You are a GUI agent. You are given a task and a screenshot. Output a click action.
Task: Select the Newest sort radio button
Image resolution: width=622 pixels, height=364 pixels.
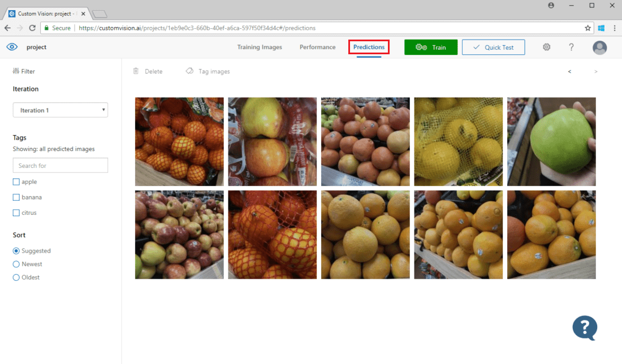pos(18,264)
